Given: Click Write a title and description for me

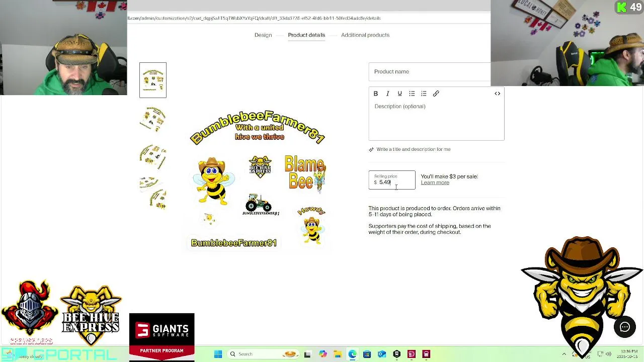Looking at the screenshot, I should tap(414, 149).
